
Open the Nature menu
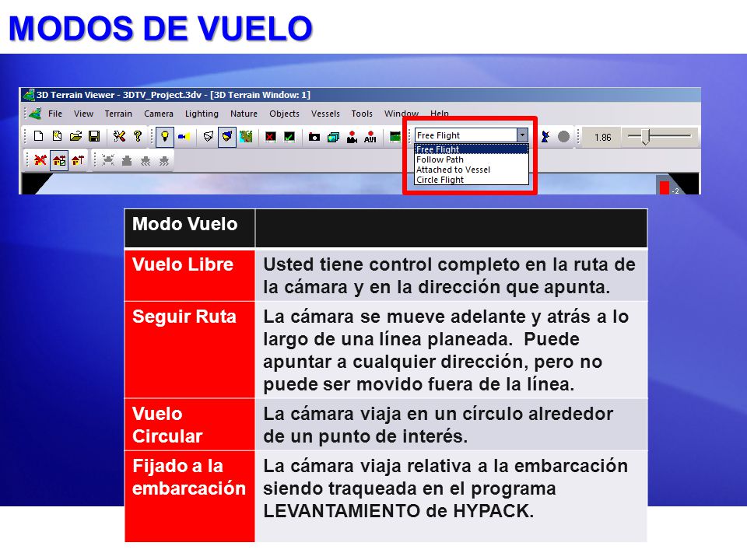[244, 114]
